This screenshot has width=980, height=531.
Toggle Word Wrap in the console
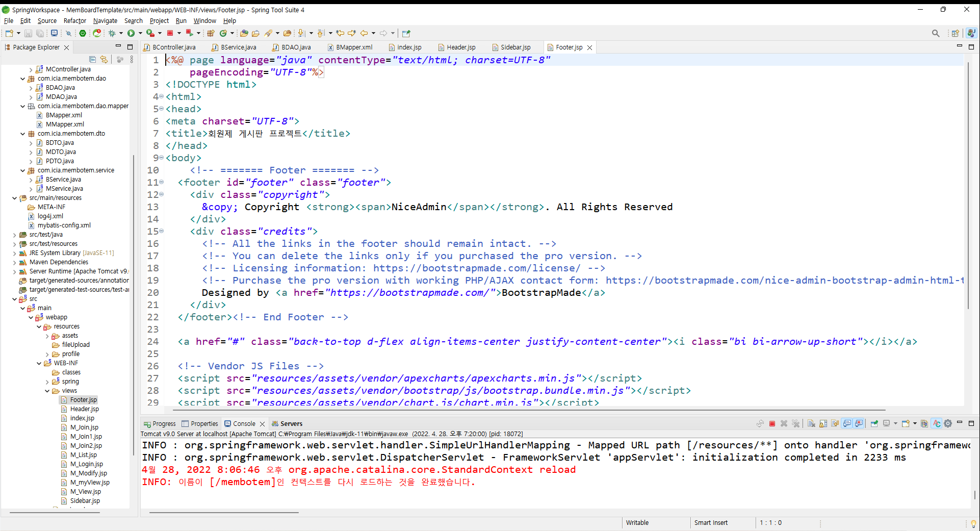coord(835,423)
